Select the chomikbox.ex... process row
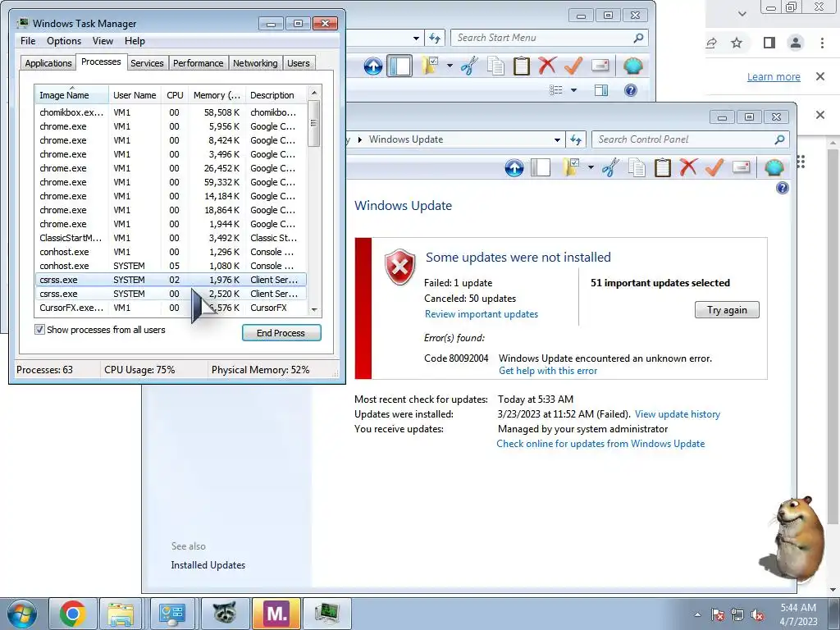The height and width of the screenshot is (630, 840). click(171, 112)
